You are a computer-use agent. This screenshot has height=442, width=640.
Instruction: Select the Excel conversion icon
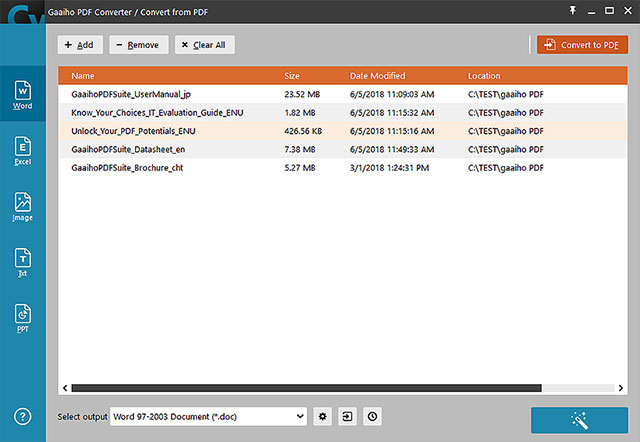coord(22,151)
